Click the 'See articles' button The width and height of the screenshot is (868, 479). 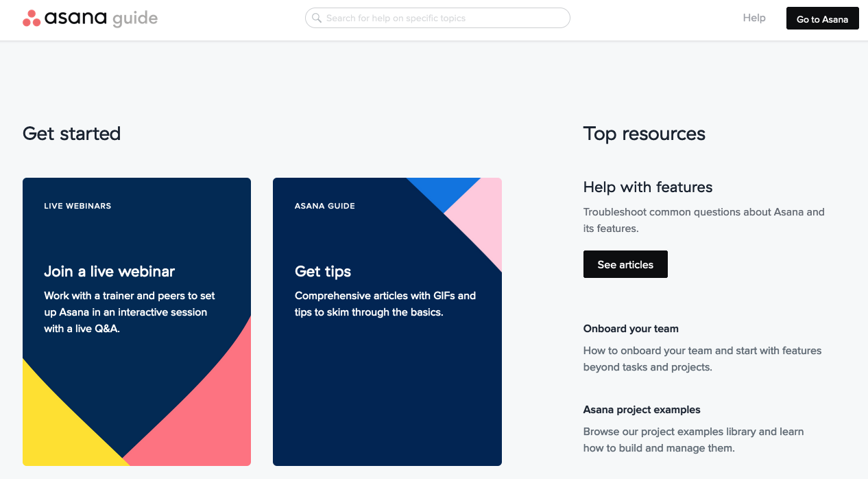tap(625, 264)
